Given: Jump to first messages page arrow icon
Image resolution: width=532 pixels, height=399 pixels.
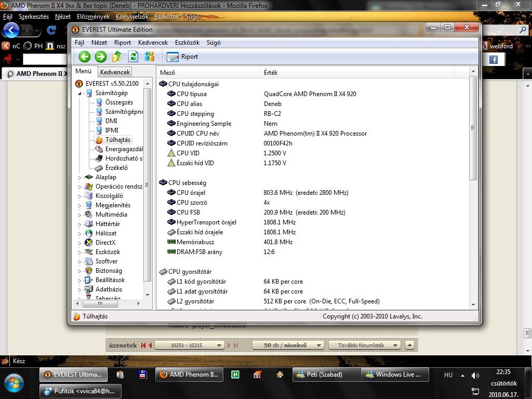Looking at the screenshot, I should (x=143, y=345).
